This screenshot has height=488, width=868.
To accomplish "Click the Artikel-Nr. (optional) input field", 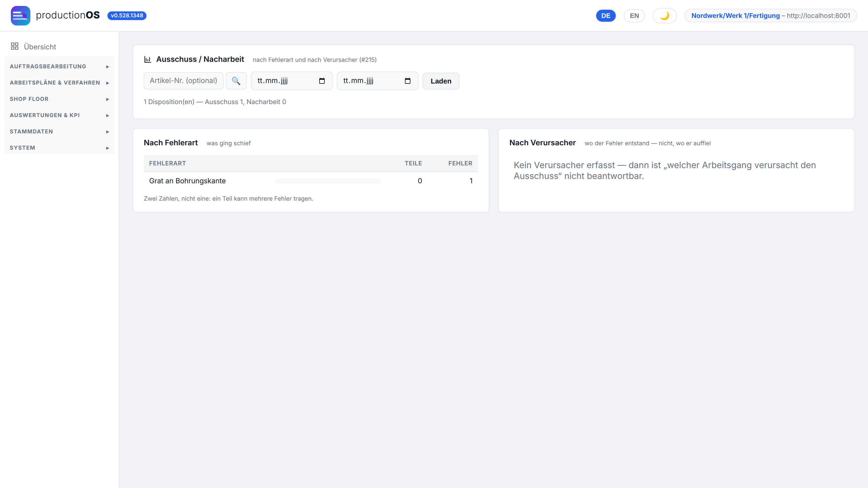I will pyautogui.click(x=183, y=81).
